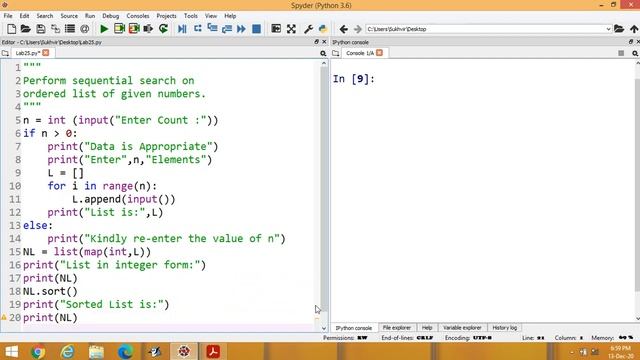640x360 pixels.
Task: Open the Tools menu
Action: (191, 16)
